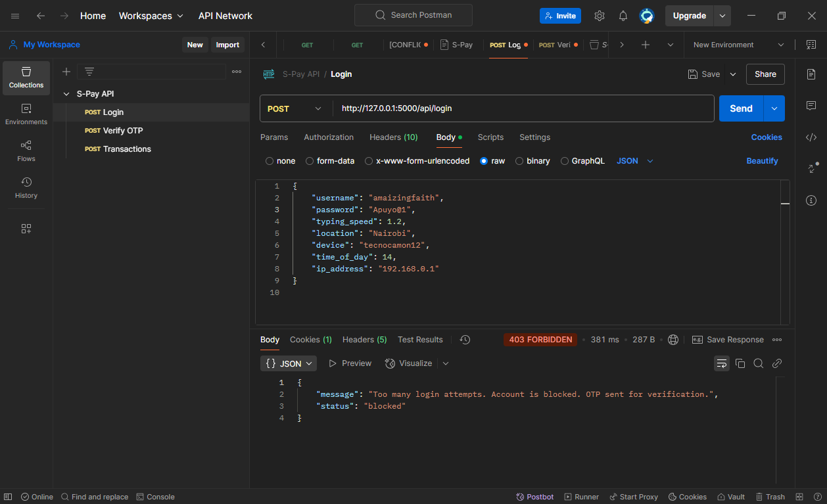Open the Workspaces dropdown
This screenshot has height=504, width=827.
152,16
